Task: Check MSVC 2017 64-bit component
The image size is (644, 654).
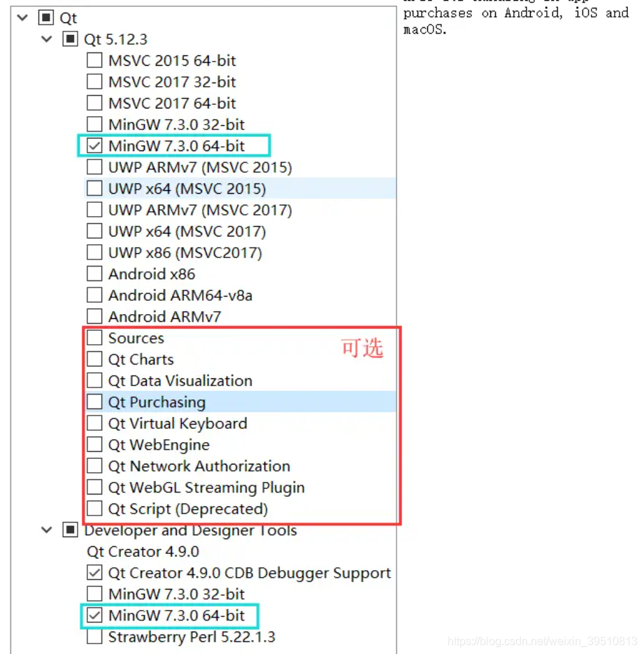Action: pos(94,103)
